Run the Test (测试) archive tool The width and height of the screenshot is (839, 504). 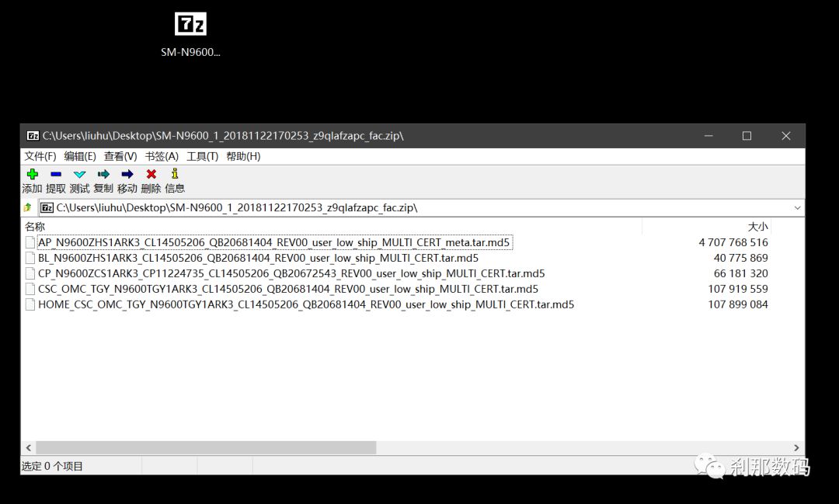79,175
